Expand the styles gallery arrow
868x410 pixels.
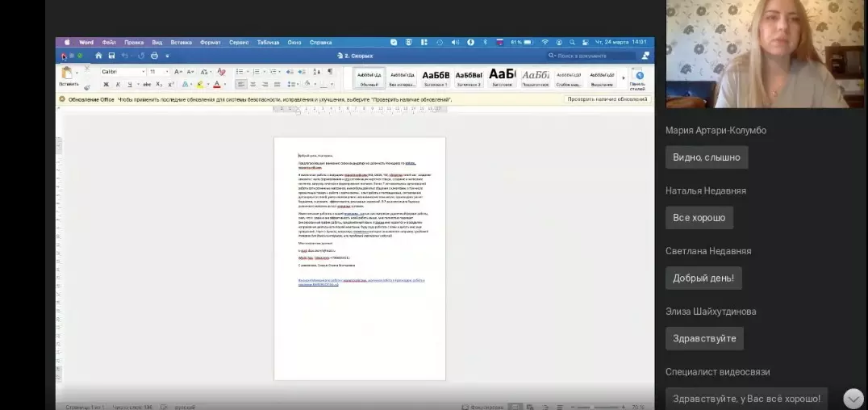click(623, 77)
